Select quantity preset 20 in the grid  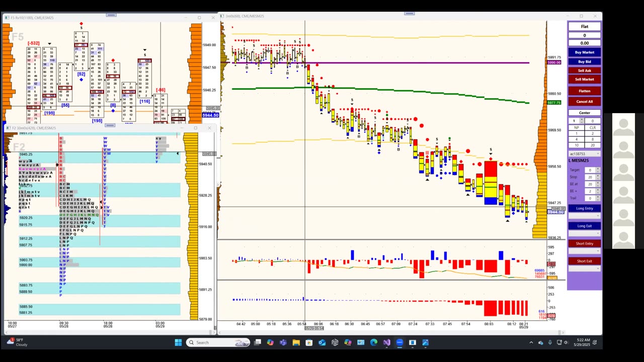click(x=593, y=145)
